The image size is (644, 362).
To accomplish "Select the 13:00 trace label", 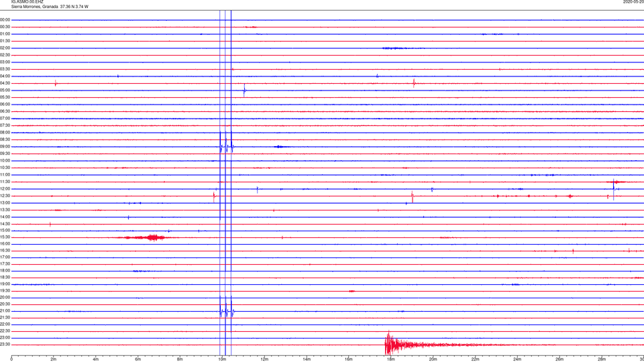I will pyautogui.click(x=5, y=202).
